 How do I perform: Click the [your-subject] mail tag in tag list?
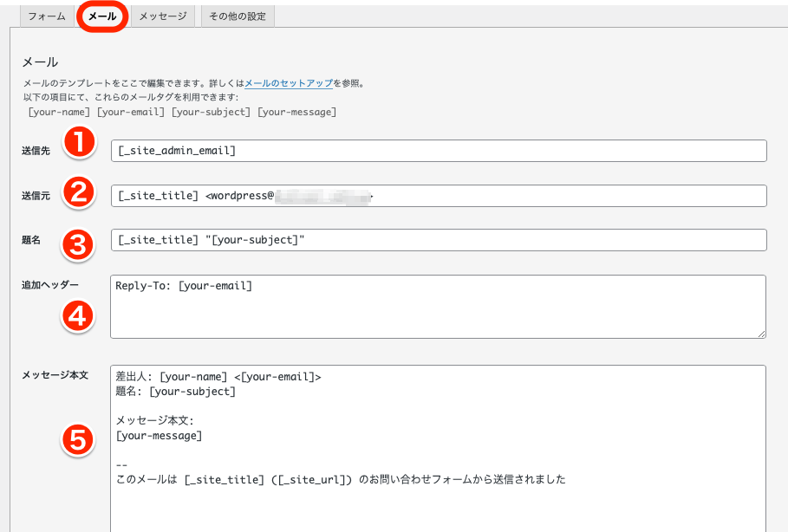tap(211, 112)
